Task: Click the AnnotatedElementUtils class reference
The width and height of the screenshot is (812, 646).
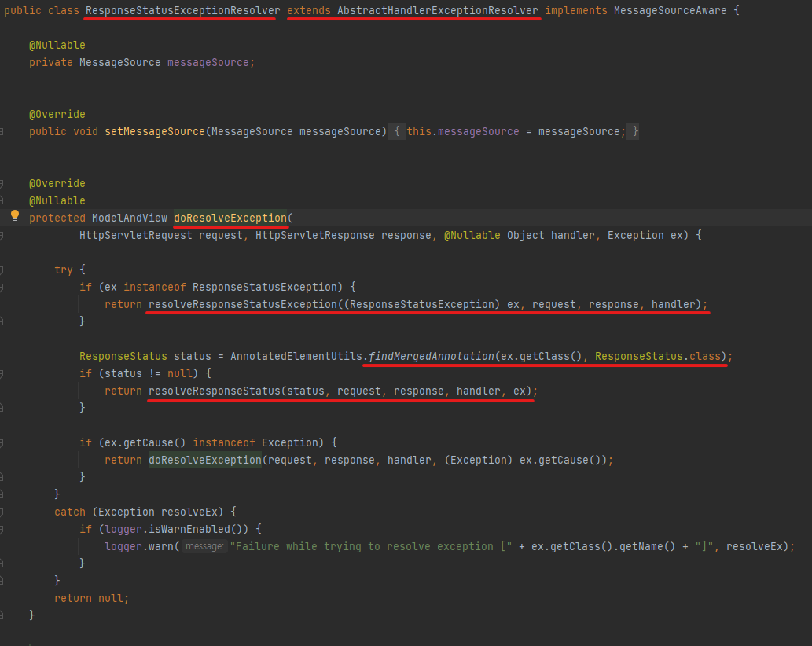Action: point(296,357)
